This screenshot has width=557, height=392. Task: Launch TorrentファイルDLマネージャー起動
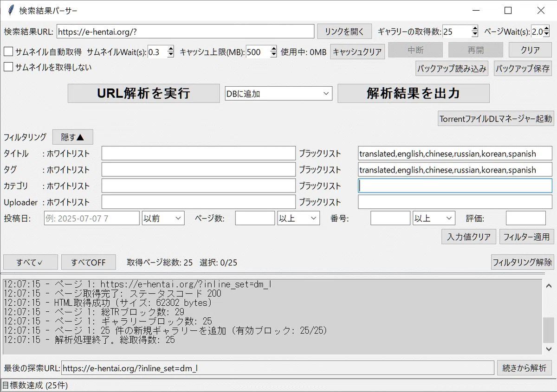(496, 118)
